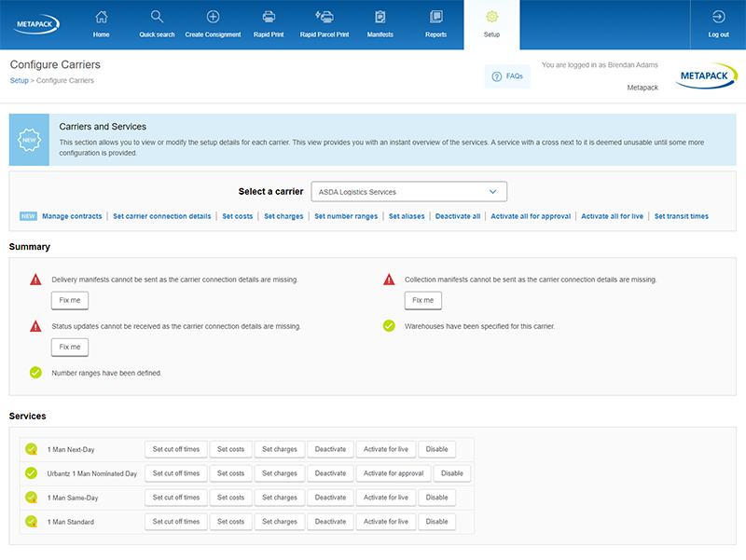Set cut off times for 1 Man Standard
Screen dimensions: 746x560
176,522
